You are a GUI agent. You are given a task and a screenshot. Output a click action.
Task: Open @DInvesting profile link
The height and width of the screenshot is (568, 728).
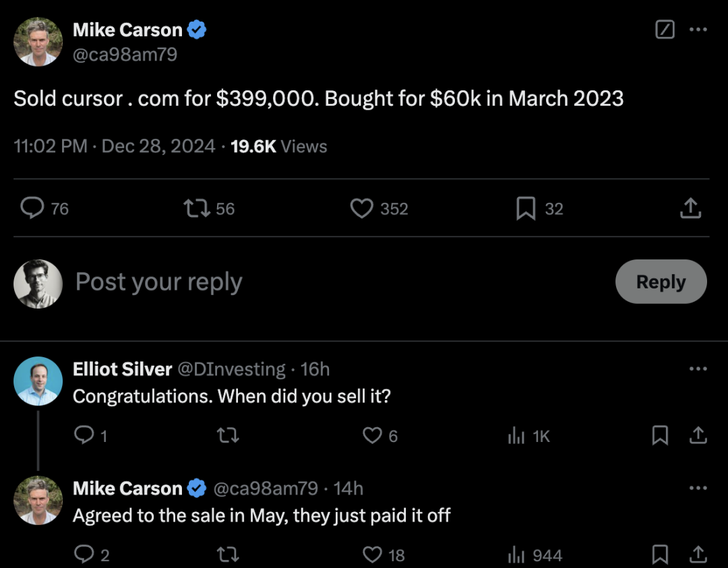coord(231,369)
